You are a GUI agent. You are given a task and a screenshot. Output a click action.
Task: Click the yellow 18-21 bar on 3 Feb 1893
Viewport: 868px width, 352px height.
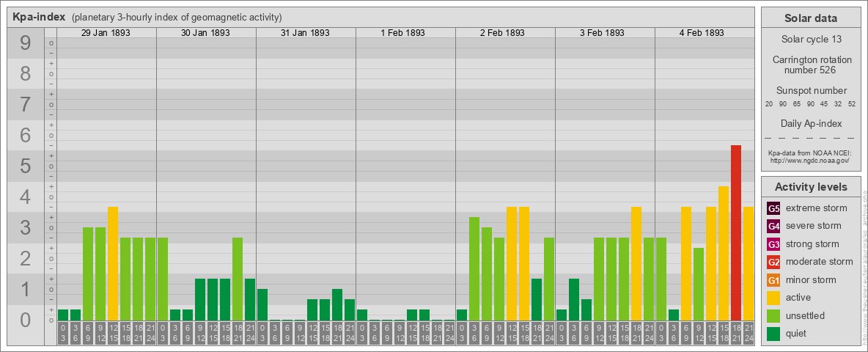click(x=636, y=263)
